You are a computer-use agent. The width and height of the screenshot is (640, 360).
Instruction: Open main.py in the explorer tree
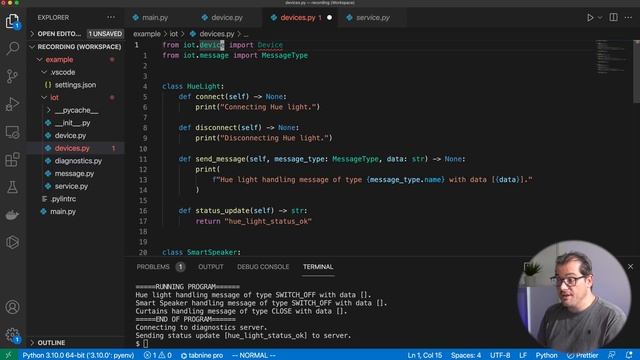pos(76,211)
